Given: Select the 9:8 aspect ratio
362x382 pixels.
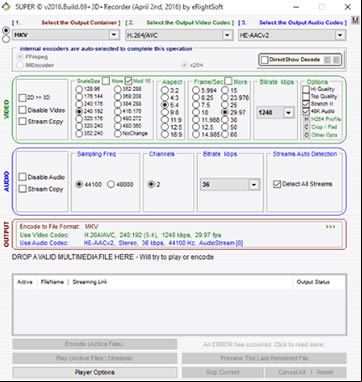Looking at the screenshot, I should (x=165, y=112).
